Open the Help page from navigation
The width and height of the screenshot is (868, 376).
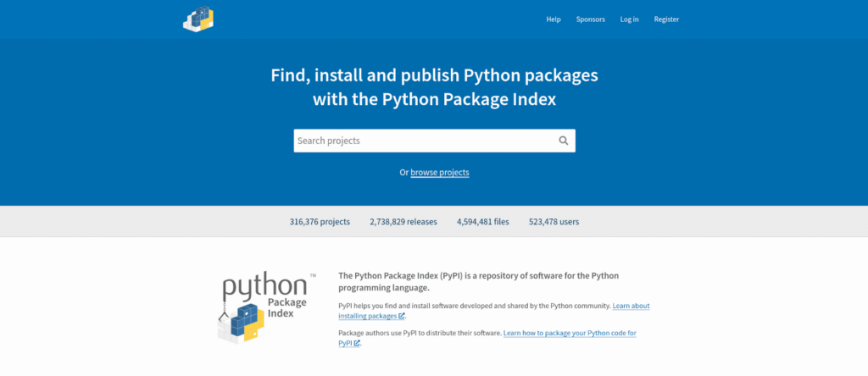[x=554, y=19]
